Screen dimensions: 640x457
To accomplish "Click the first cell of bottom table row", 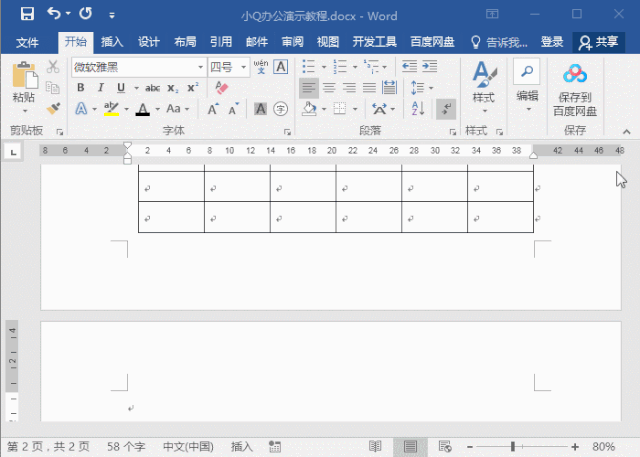I will point(171,217).
